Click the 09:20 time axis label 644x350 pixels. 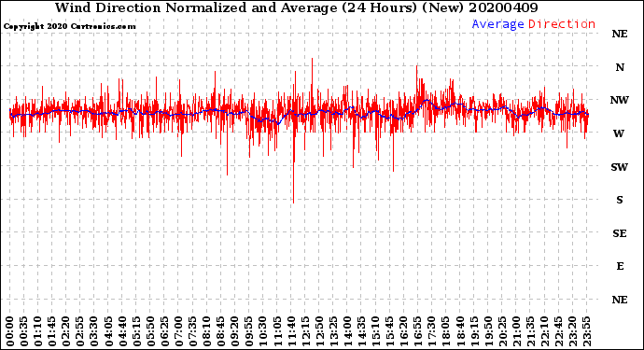point(235,331)
